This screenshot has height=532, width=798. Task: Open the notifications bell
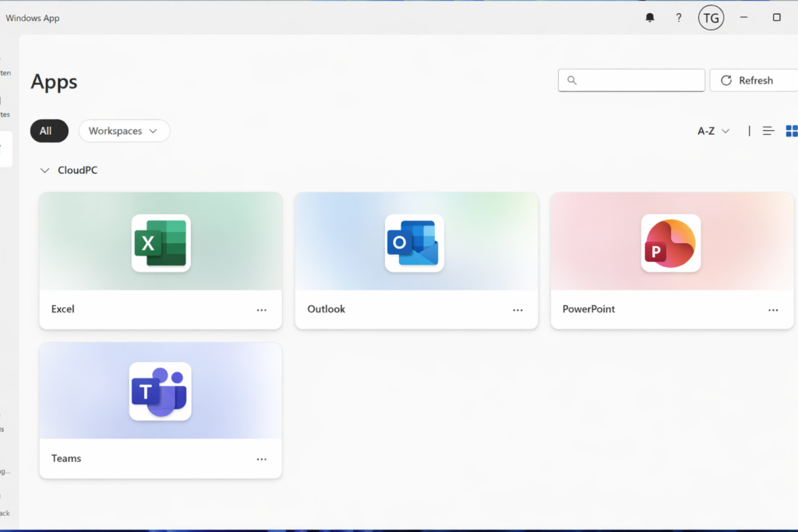tap(650, 18)
